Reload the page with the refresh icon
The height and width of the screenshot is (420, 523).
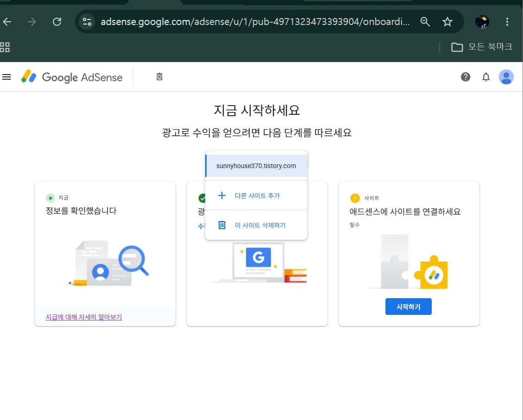click(57, 22)
